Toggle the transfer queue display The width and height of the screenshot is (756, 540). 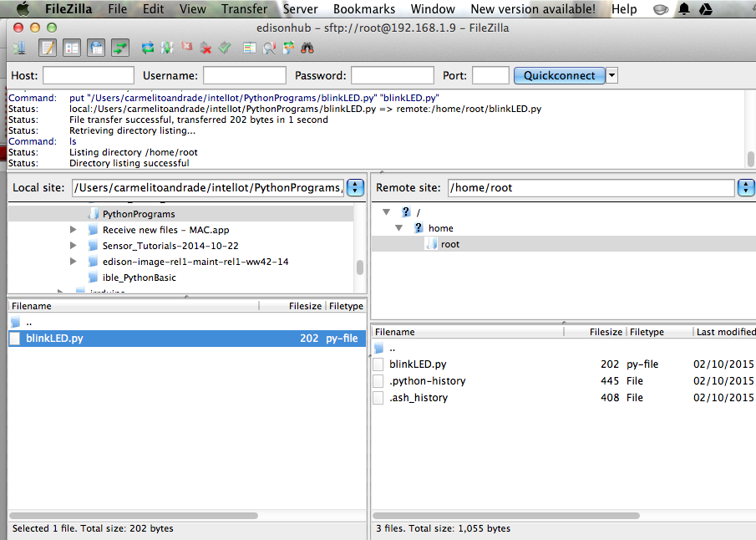[x=120, y=48]
